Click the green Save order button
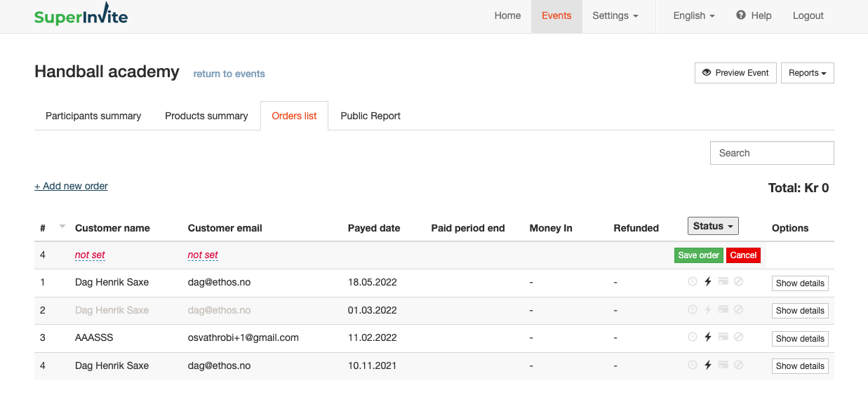Viewport: 868px width, 416px height. [699, 255]
